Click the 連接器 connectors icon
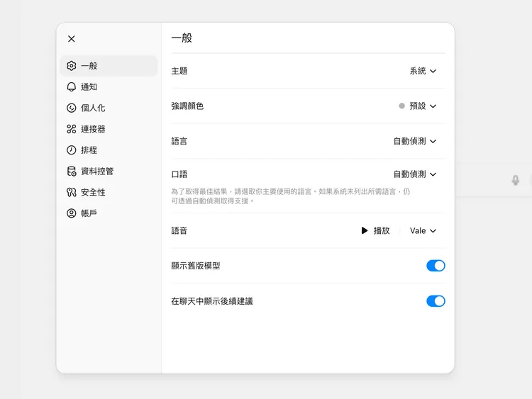Viewport: 532px width, 399px height. tap(71, 129)
